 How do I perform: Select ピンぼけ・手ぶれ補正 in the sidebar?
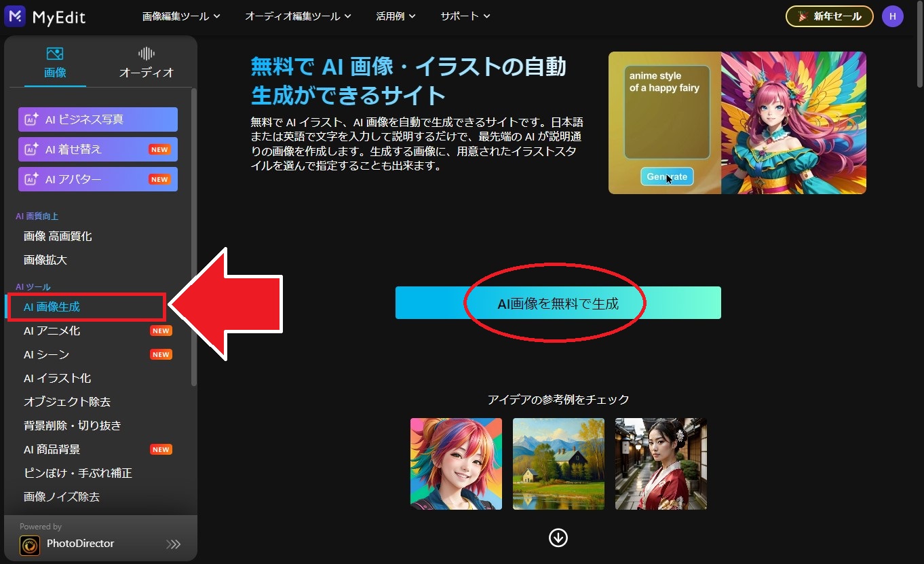point(78,473)
